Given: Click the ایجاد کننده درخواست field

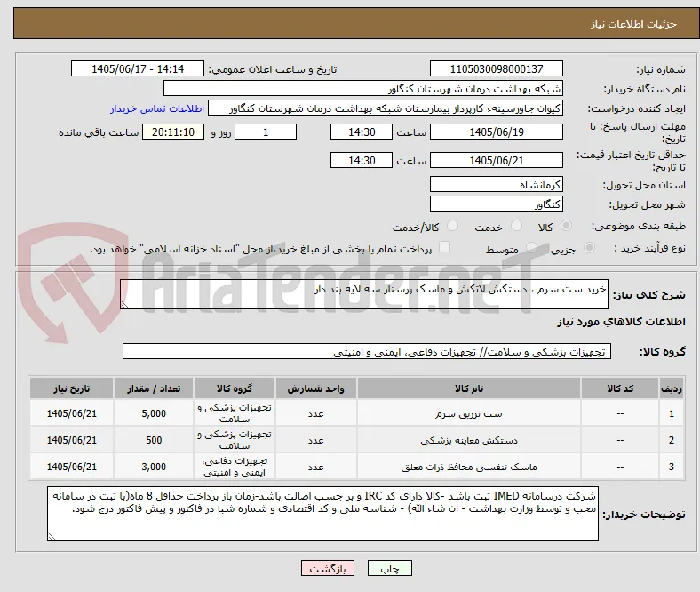Looking at the screenshot, I should 386,108.
